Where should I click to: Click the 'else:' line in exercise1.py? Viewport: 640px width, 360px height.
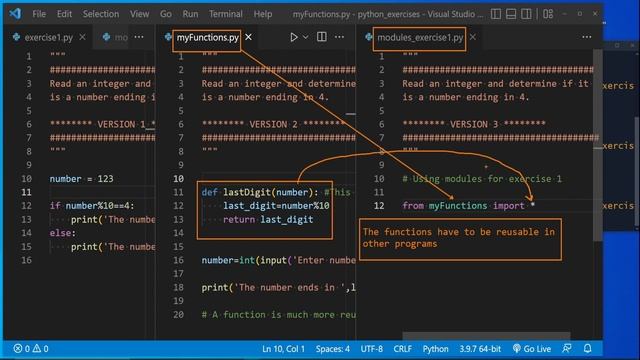click(62, 233)
